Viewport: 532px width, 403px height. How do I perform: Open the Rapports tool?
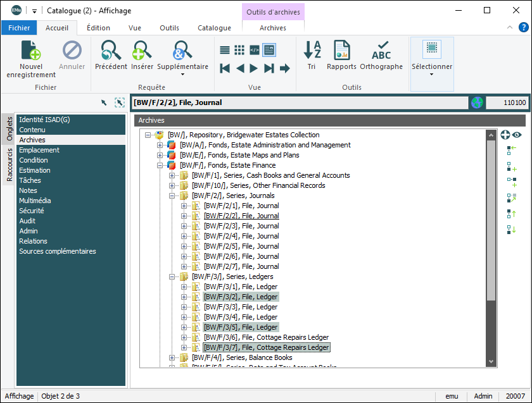[341, 51]
